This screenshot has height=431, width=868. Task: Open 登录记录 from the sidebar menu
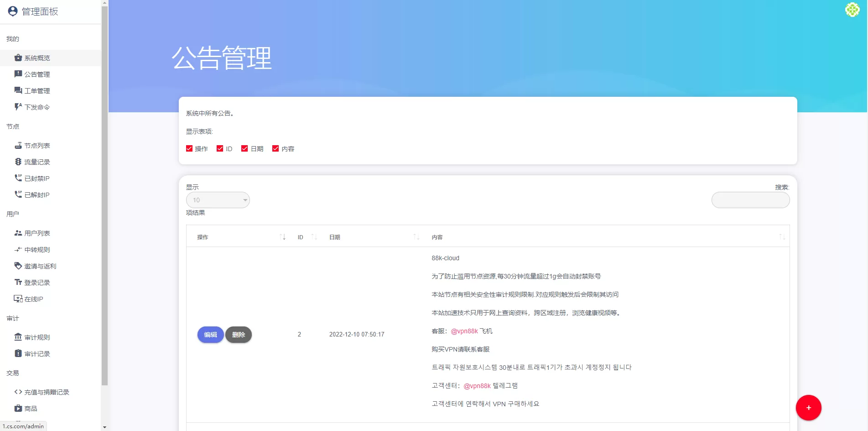point(37,283)
